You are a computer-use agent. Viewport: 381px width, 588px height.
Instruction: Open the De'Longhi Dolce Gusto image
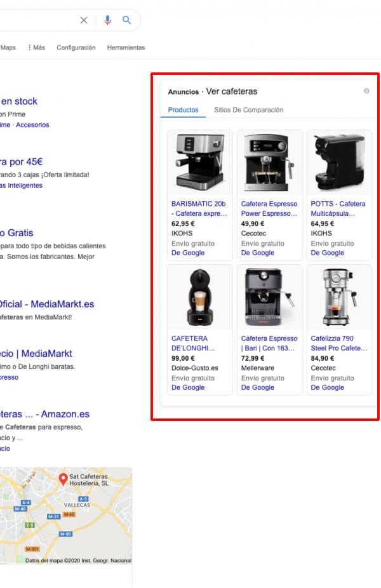pyautogui.click(x=200, y=297)
